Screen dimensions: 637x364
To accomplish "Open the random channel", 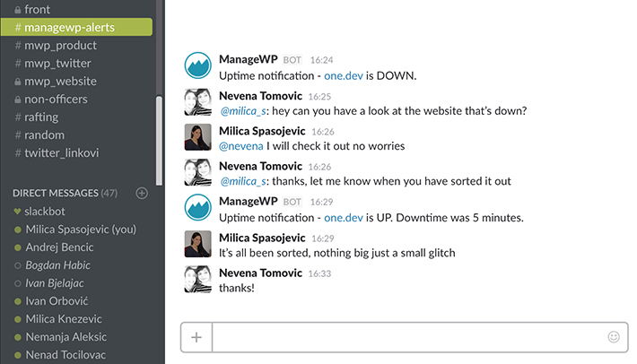I will click(45, 134).
